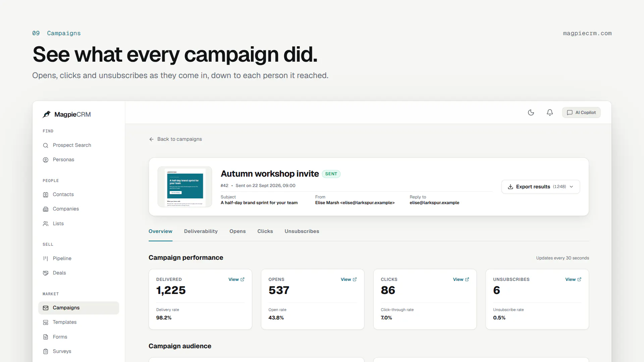Open Contacts icon in sidebar
644x362 pixels.
coord(46,195)
